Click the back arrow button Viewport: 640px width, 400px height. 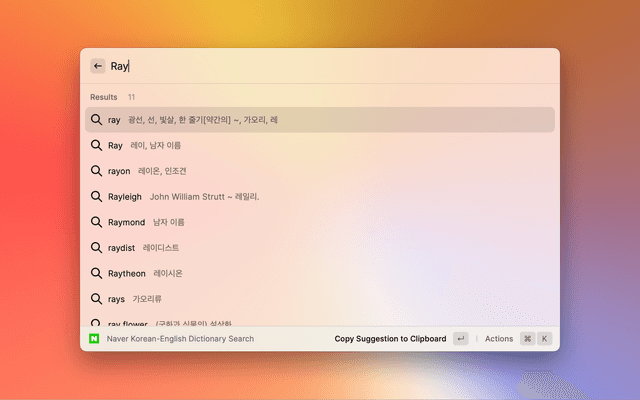tap(98, 66)
